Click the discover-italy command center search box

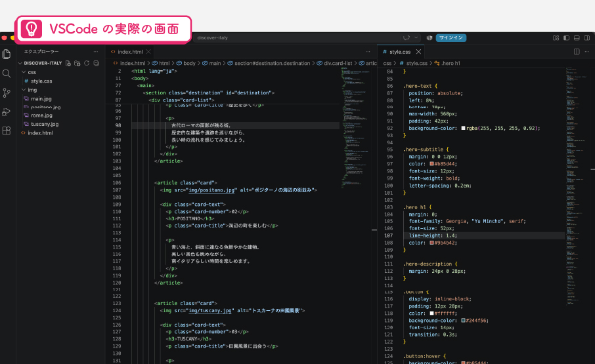coord(307,38)
